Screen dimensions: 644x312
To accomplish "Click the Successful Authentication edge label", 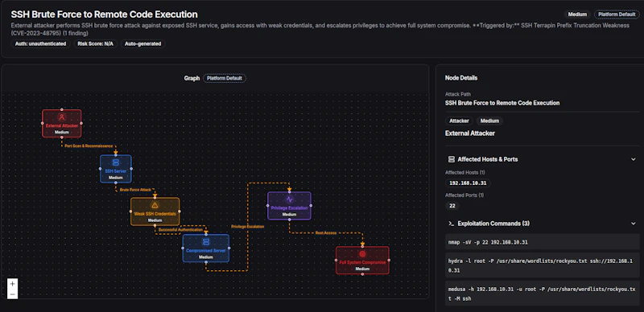I will point(180,229).
